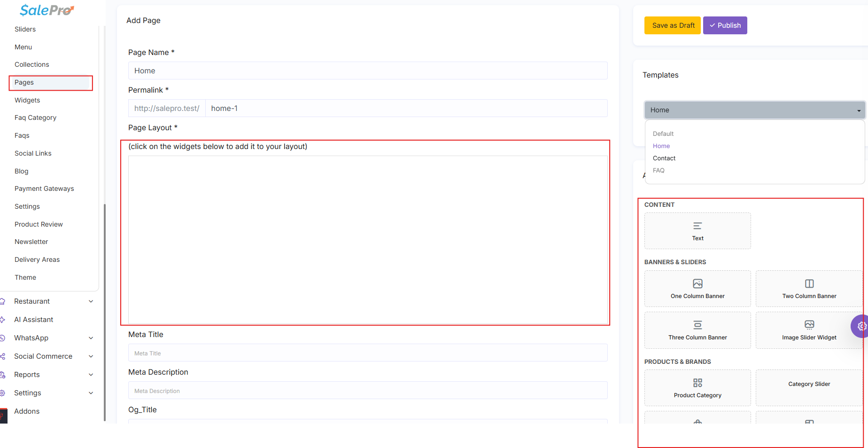Image resolution: width=868 pixels, height=448 pixels.
Task: Focus the Meta Title field
Action: (368, 353)
